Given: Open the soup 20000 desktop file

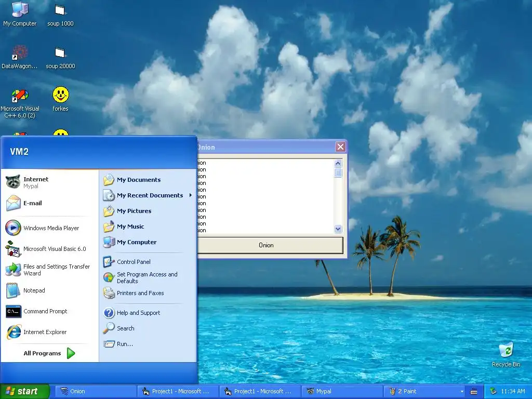Looking at the screenshot, I should point(60,58).
